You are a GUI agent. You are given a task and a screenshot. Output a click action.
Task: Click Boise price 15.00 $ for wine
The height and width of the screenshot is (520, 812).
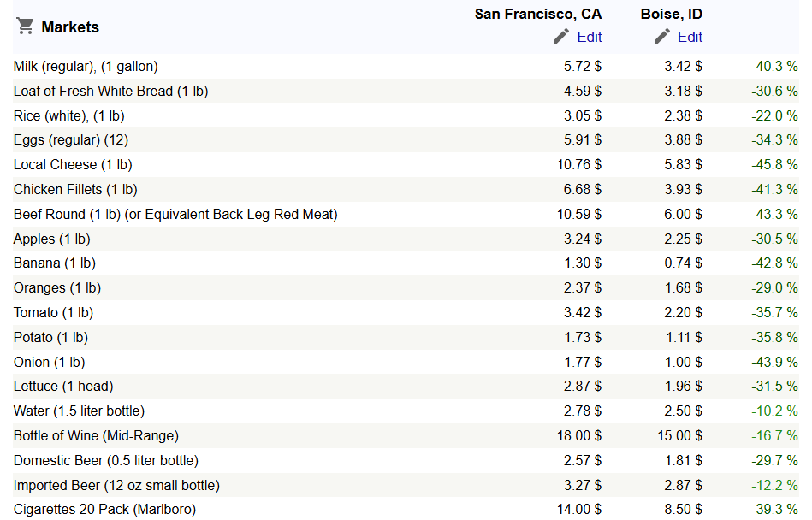680,435
